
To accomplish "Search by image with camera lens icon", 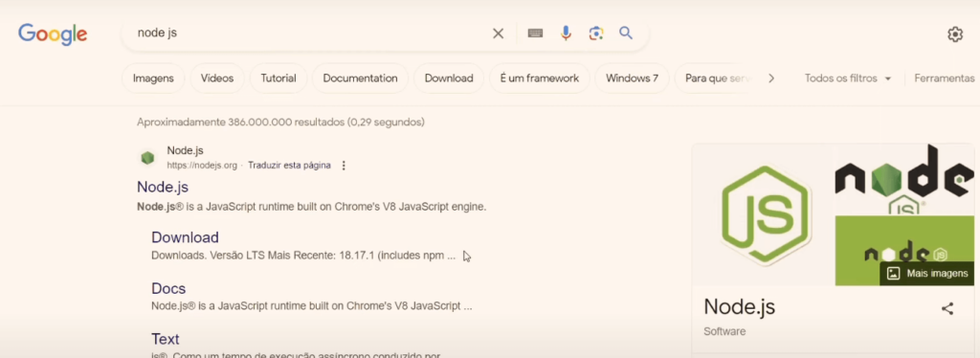I will pos(595,34).
